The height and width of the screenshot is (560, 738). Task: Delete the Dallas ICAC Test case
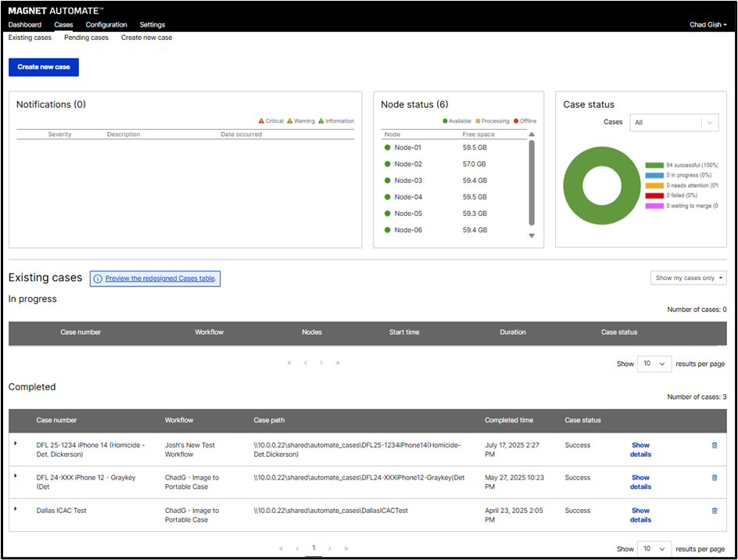(x=714, y=511)
